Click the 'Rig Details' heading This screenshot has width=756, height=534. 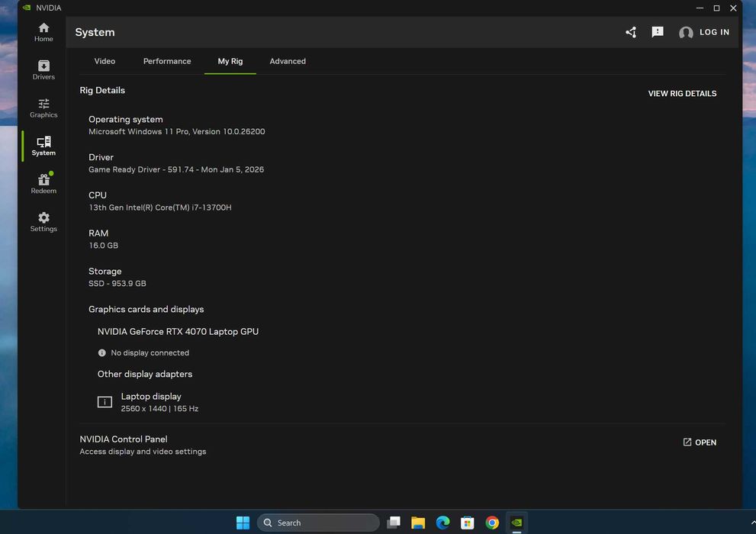[x=102, y=90]
